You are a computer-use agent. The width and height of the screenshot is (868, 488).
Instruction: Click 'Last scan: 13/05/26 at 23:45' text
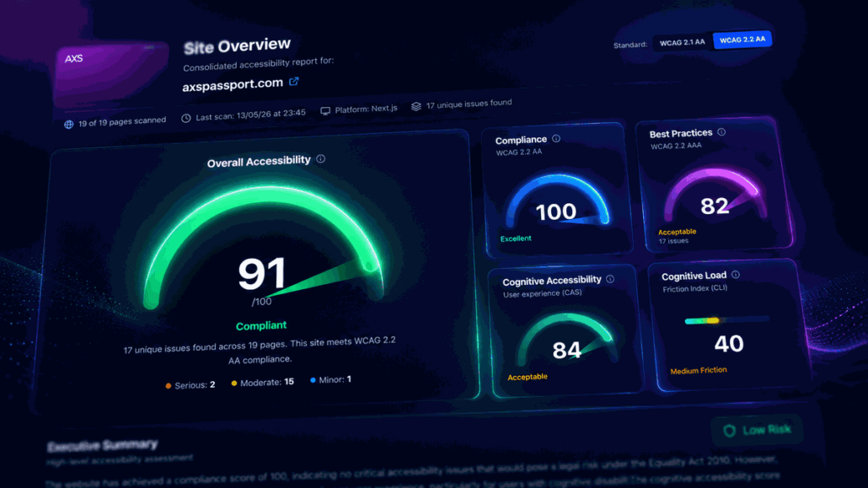click(251, 115)
